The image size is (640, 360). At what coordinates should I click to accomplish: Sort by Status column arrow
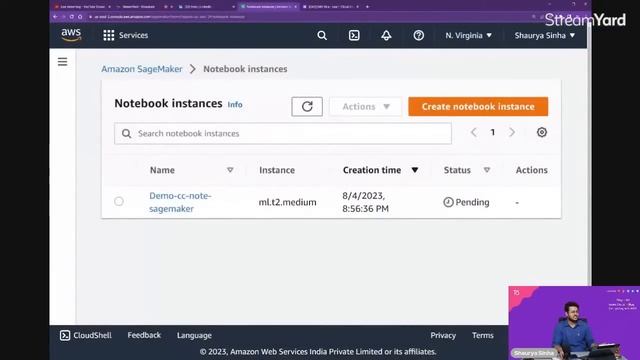point(487,170)
